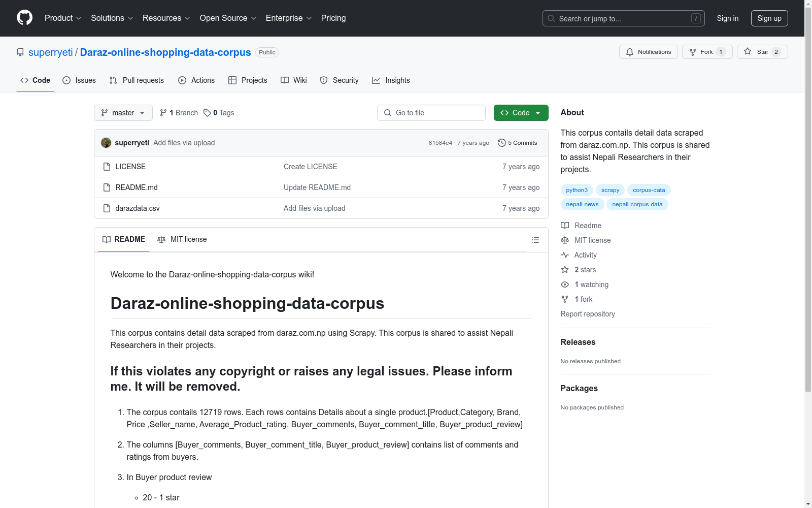Open commit hash 61584e4
Image resolution: width=812 pixels, height=508 pixels.
click(440, 143)
